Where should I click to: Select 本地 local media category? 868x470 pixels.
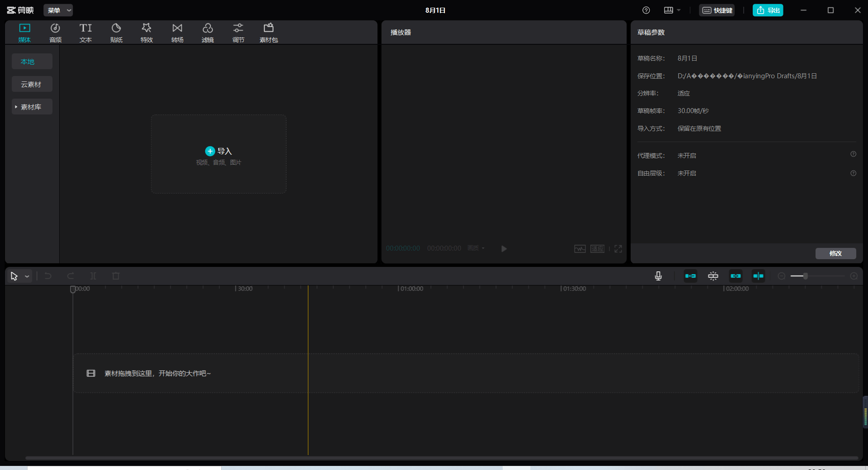pos(32,62)
